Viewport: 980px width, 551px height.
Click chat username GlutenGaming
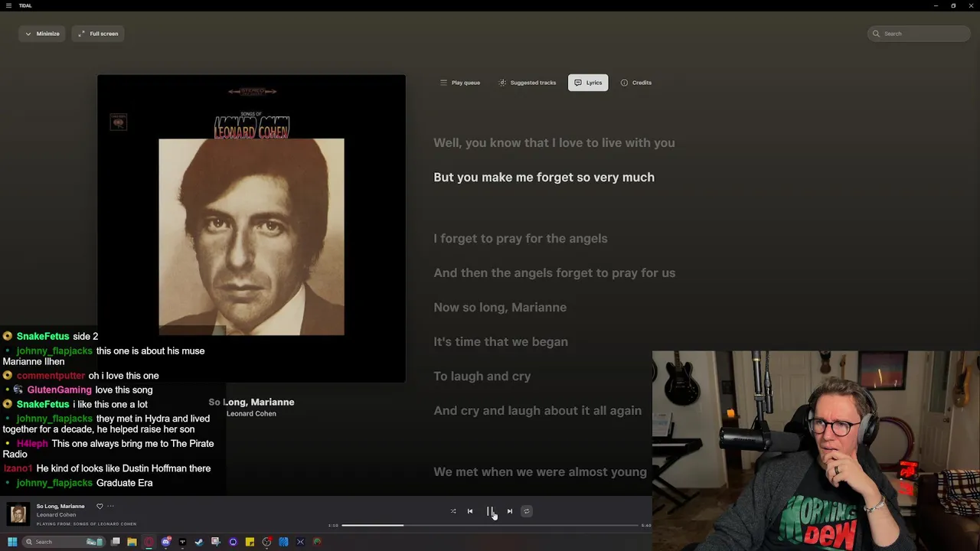tap(60, 390)
